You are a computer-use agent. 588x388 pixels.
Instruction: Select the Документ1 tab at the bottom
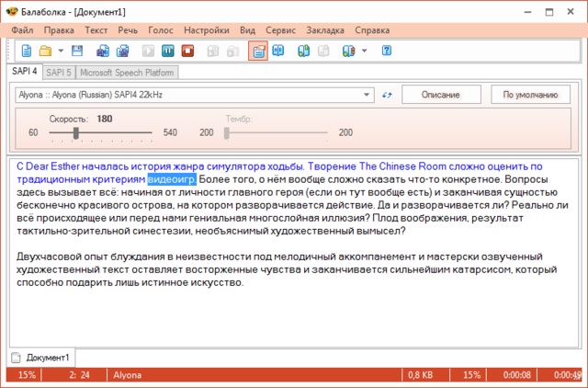click(x=46, y=357)
